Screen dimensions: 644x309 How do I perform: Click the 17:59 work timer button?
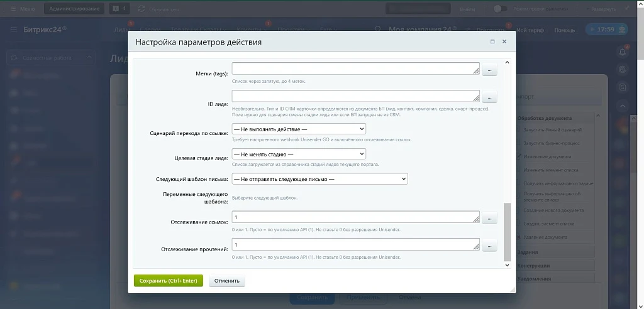[607, 30]
